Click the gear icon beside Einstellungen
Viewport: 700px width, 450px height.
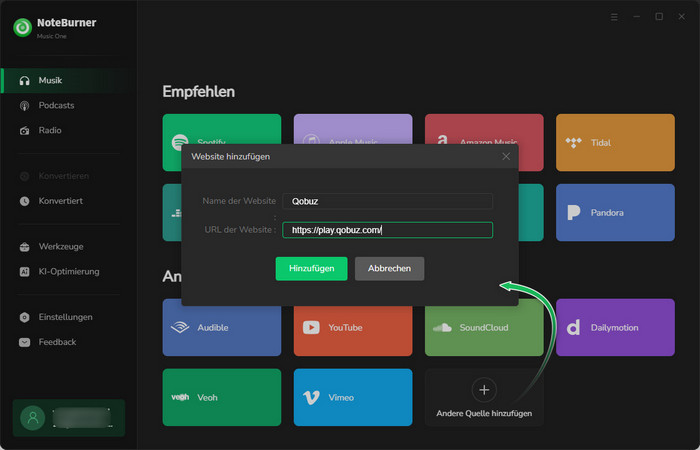pyautogui.click(x=25, y=317)
